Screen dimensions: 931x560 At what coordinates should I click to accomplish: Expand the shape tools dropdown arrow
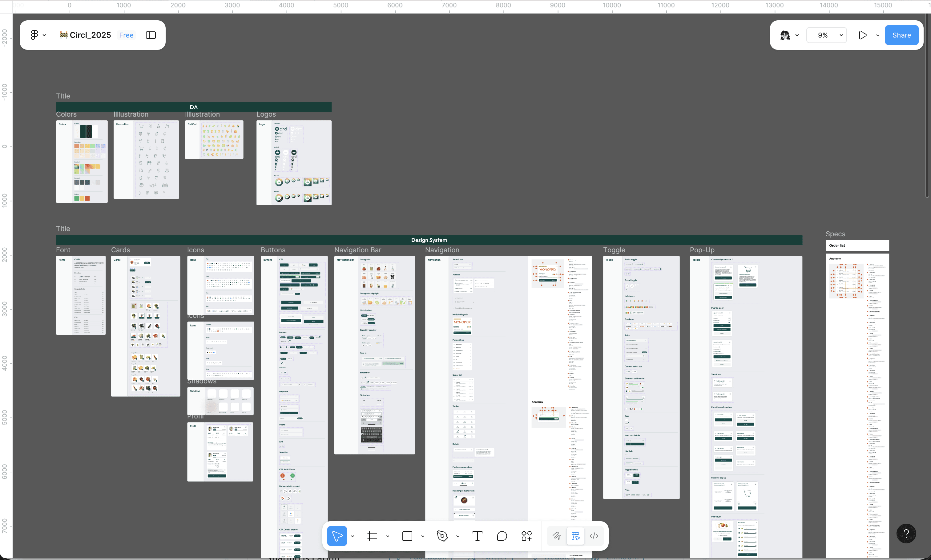point(422,536)
